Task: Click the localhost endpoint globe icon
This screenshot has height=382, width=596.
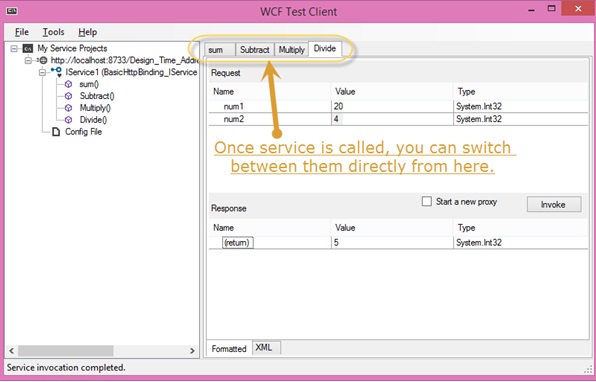Action: [43, 60]
